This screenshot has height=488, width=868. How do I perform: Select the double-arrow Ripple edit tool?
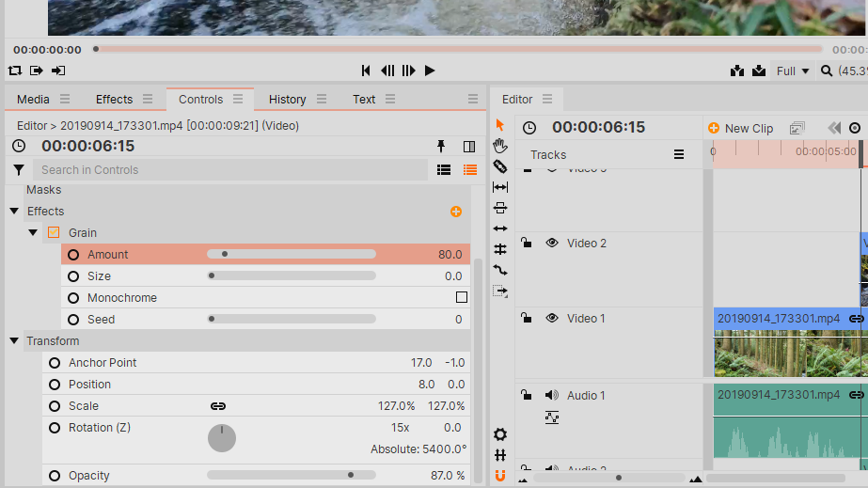tap(500, 228)
